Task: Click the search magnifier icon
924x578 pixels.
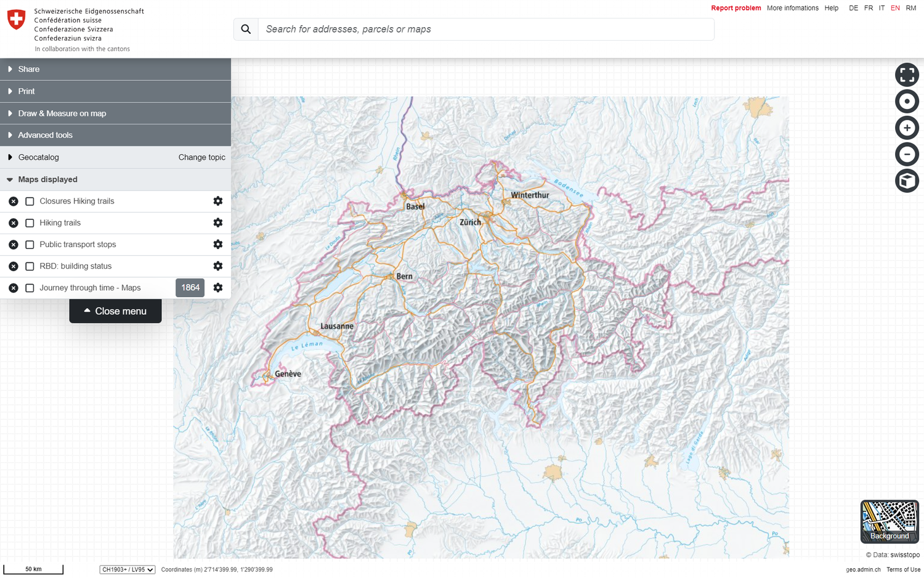Action: coord(246,28)
